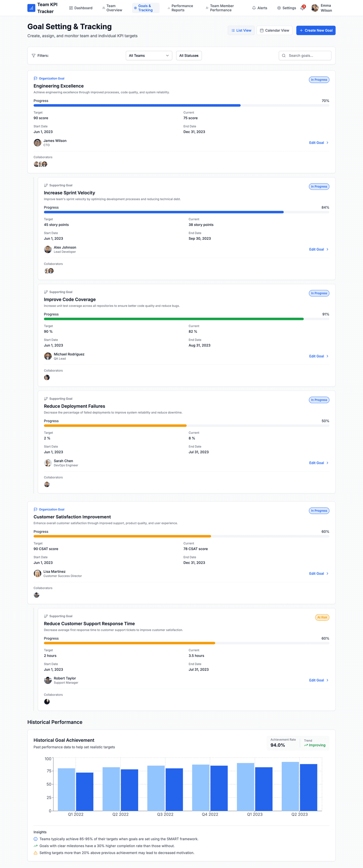Click Edit Goal for Engineering Excellence
Image resolution: width=363 pixels, height=868 pixels.
[319, 142]
